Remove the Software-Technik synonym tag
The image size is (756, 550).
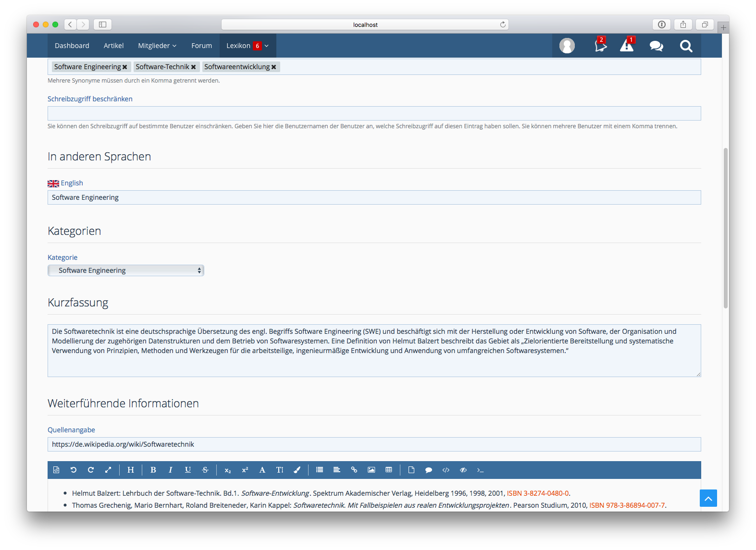pos(193,67)
